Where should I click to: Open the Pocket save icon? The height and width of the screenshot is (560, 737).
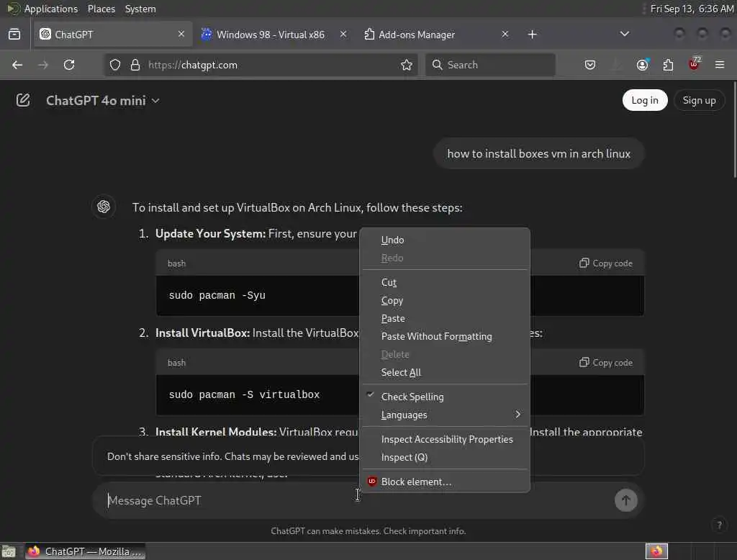point(590,65)
